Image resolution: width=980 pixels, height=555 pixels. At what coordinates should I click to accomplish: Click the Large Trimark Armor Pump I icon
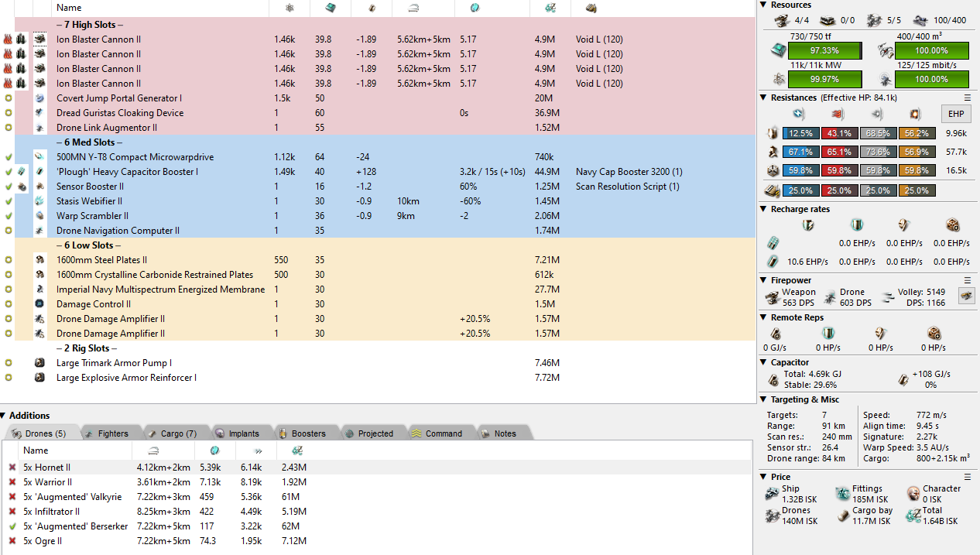click(39, 363)
